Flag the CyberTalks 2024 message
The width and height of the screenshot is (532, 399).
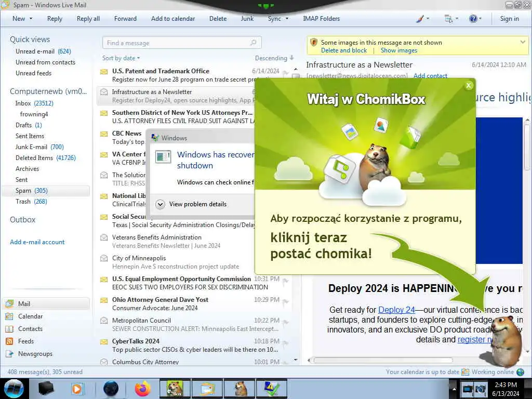(286, 343)
